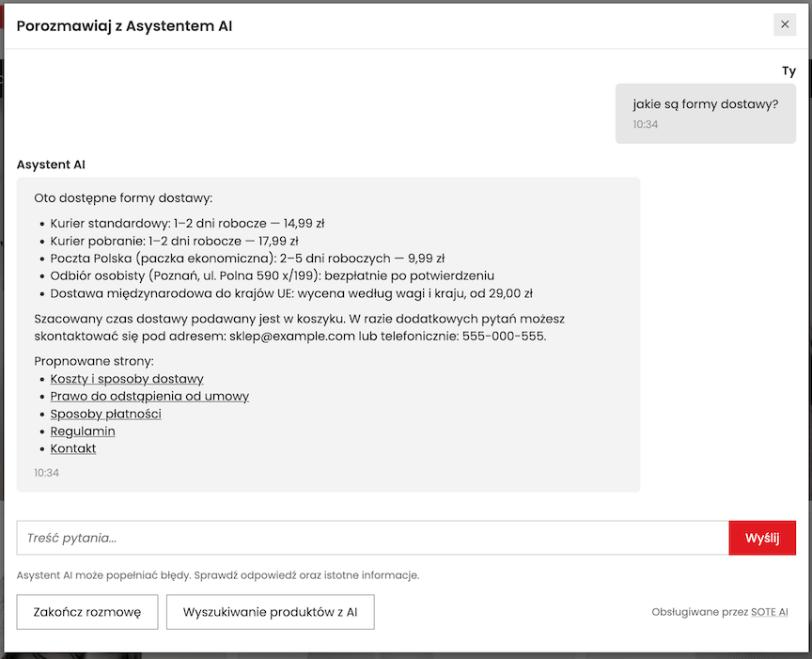This screenshot has height=659, width=812.
Task: Focus the 'Treść pytania...' message input
Action: click(372, 539)
